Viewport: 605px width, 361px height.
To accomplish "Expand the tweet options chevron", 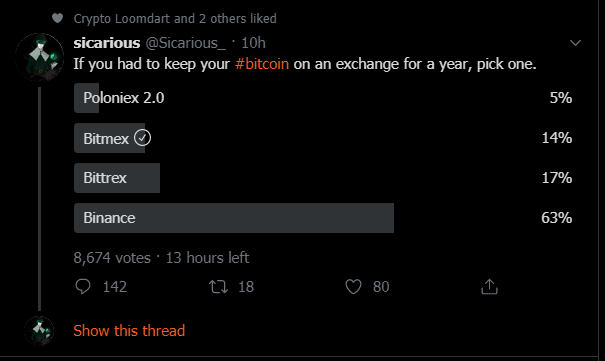I will (575, 43).
